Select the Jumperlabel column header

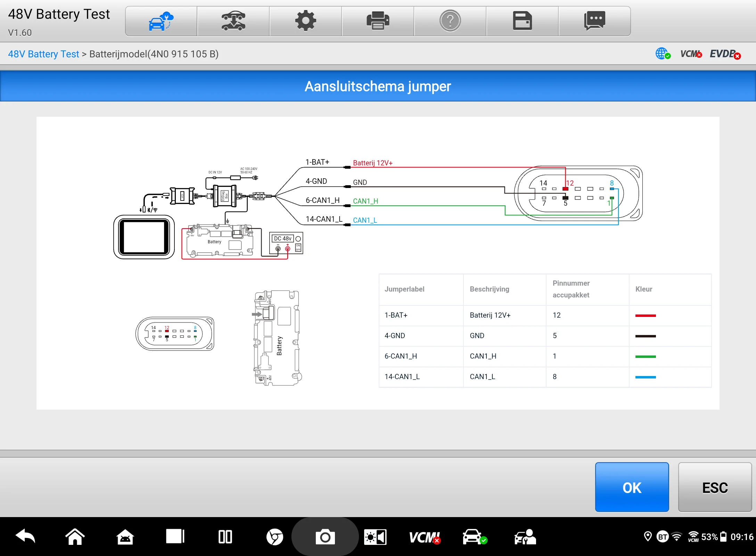[421, 289]
